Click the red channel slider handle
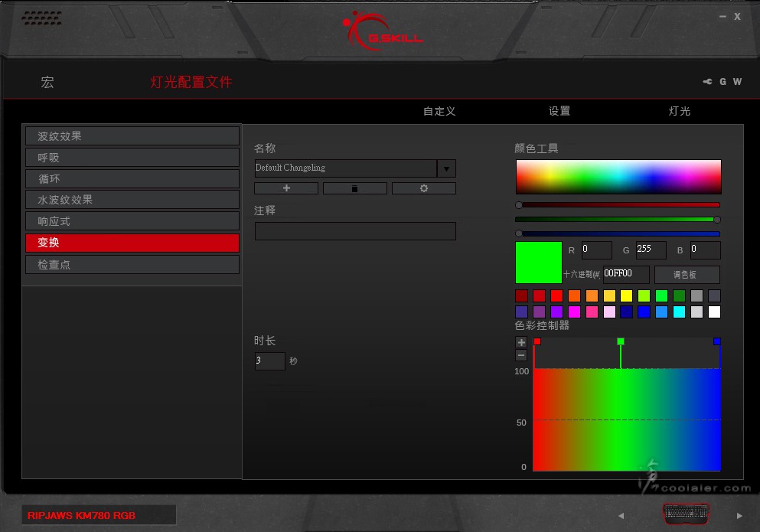This screenshot has width=760, height=532. (519, 205)
